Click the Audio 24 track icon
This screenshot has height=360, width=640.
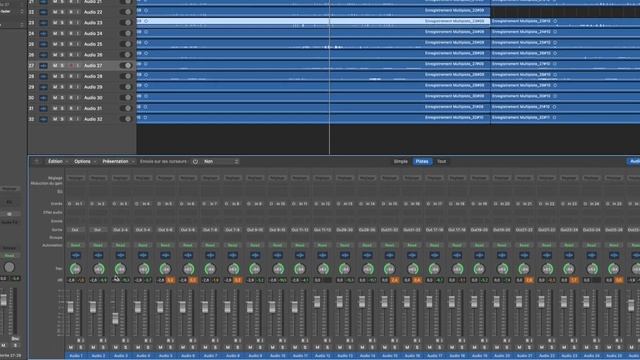coord(43,33)
